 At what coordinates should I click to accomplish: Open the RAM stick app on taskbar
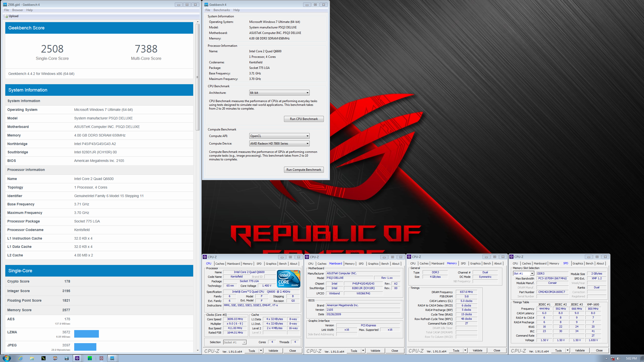pyautogui.click(x=44, y=358)
